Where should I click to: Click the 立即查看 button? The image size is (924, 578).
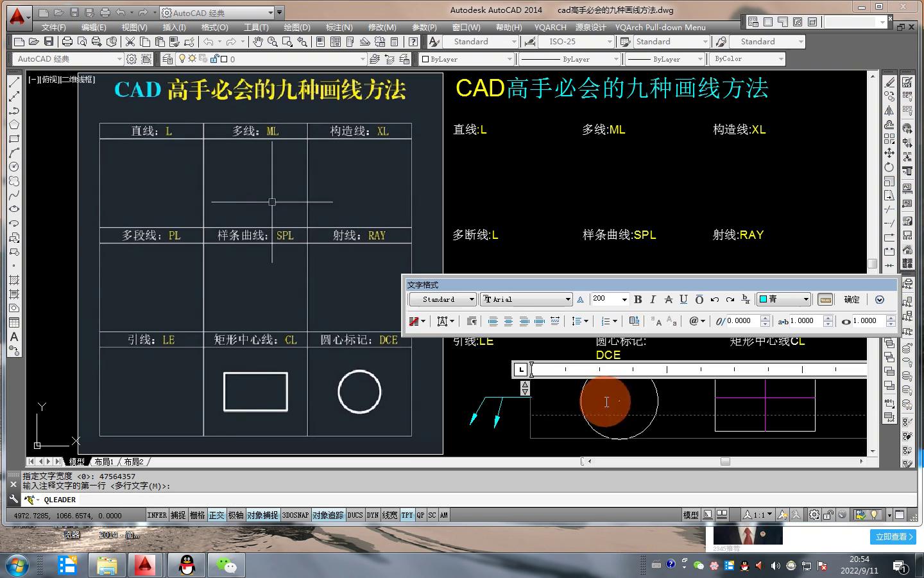tap(894, 536)
